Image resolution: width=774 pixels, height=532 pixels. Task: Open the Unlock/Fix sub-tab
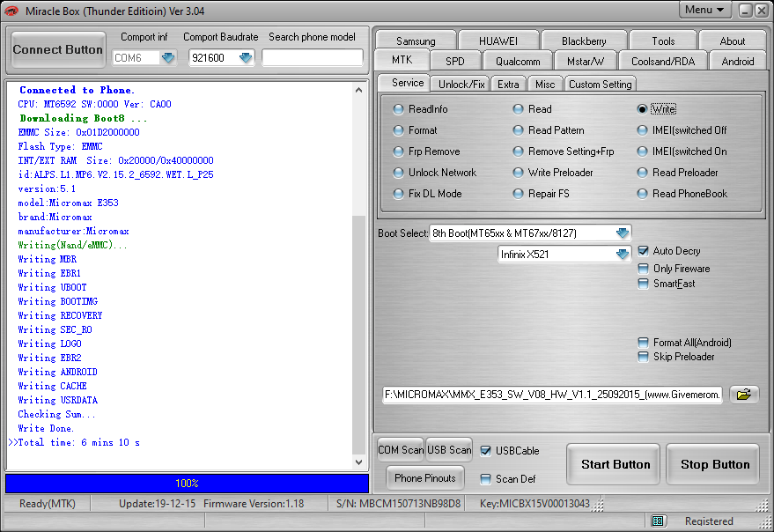click(x=461, y=84)
